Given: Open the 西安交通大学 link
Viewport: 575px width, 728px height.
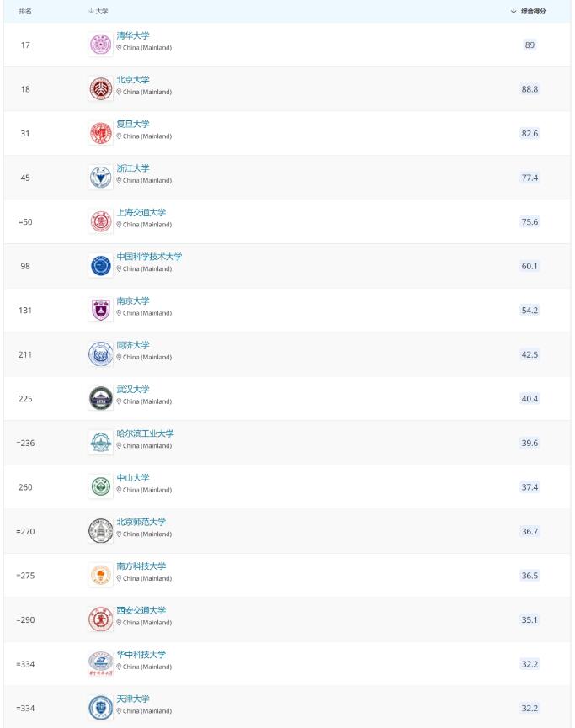Looking at the screenshot, I should coord(141,610).
